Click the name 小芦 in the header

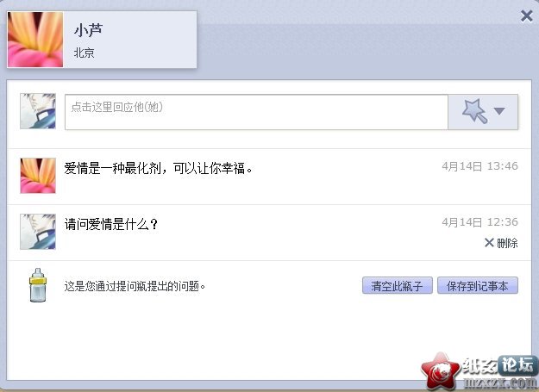click(88, 30)
